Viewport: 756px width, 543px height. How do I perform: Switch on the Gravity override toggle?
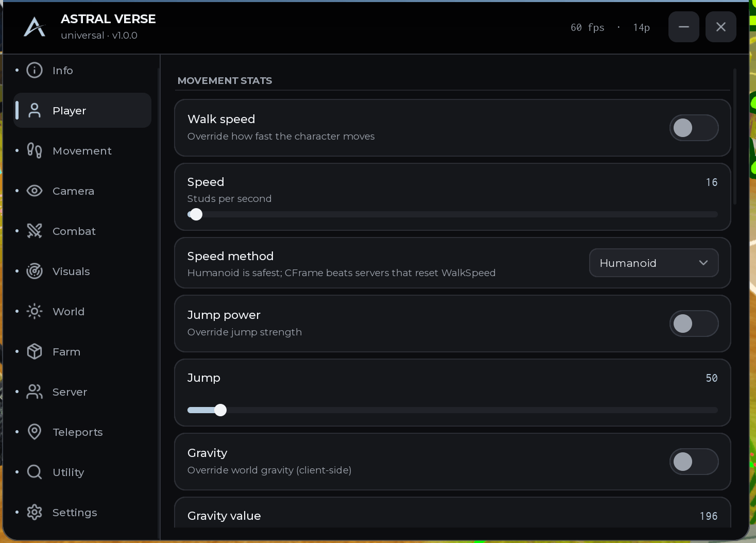click(694, 462)
